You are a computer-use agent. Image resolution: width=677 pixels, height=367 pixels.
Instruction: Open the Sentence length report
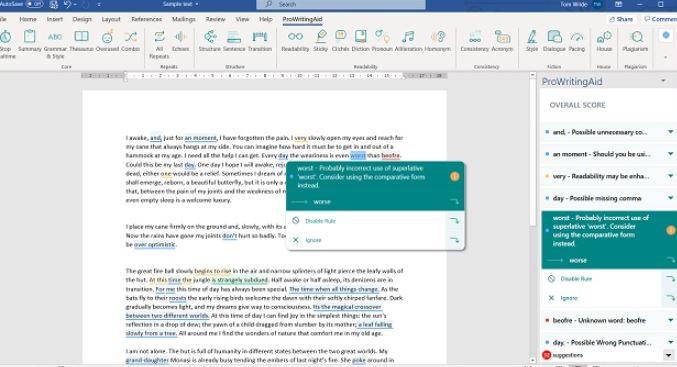pyautogui.click(x=234, y=41)
